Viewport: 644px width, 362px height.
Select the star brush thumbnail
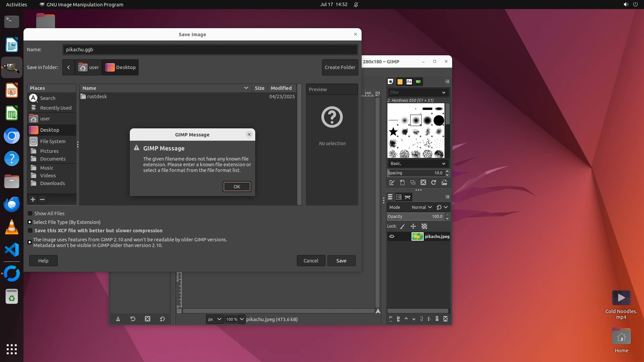(393, 132)
